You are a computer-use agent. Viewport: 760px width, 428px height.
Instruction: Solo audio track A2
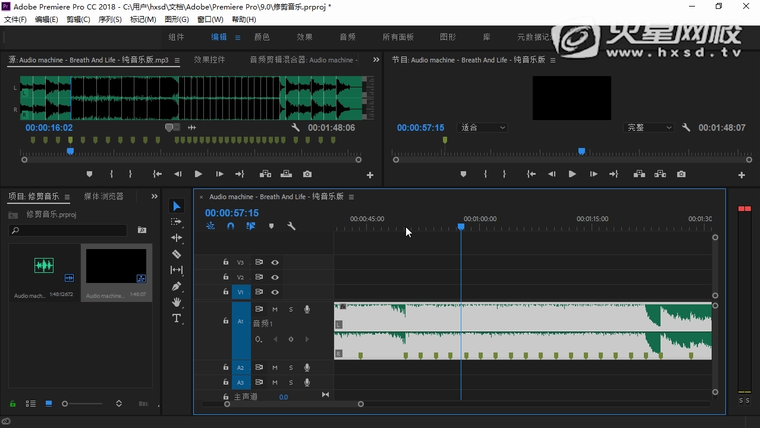click(291, 368)
